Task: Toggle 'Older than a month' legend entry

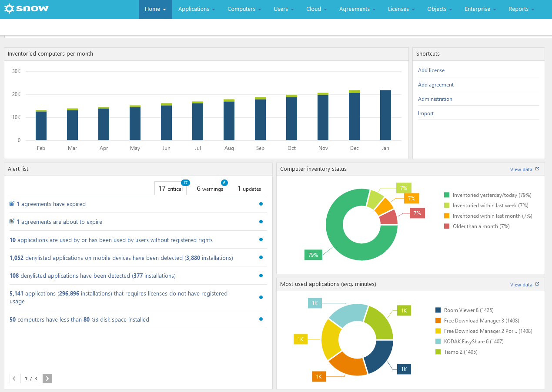Action: pos(476,226)
